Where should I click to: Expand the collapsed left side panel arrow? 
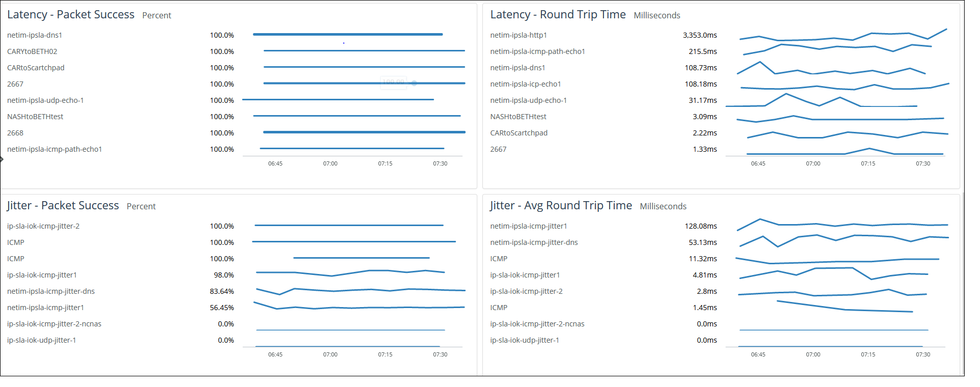(x=2, y=159)
